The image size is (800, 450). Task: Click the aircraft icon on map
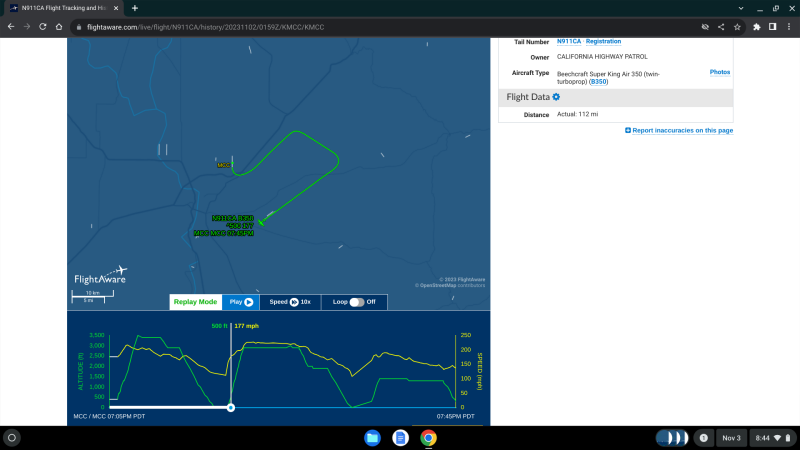[261, 222]
